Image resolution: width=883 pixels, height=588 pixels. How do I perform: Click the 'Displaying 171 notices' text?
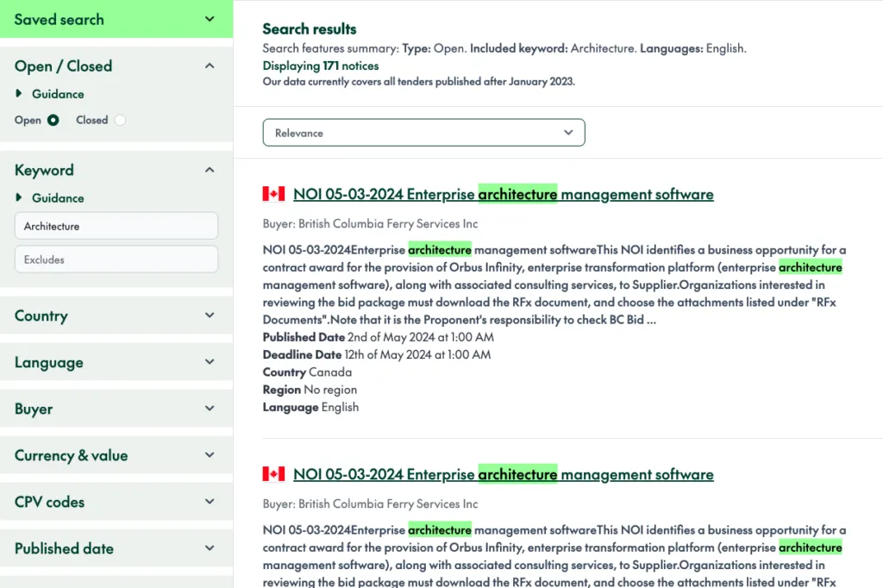[x=321, y=66]
